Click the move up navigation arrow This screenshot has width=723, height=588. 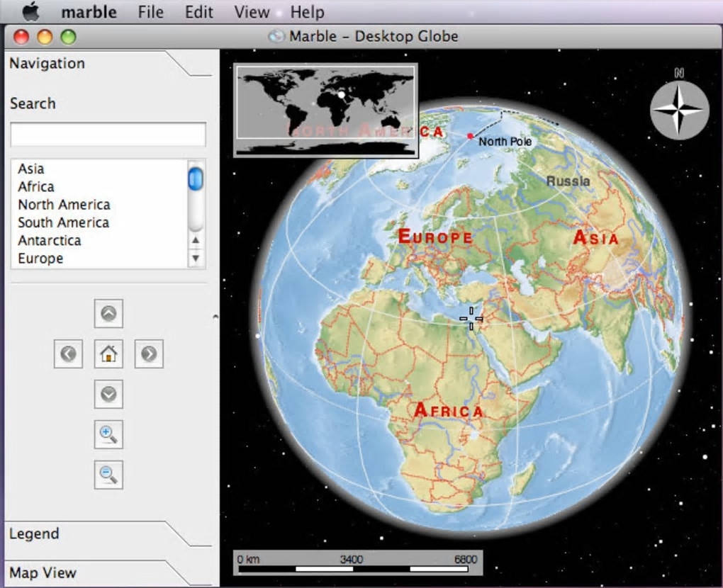108,314
